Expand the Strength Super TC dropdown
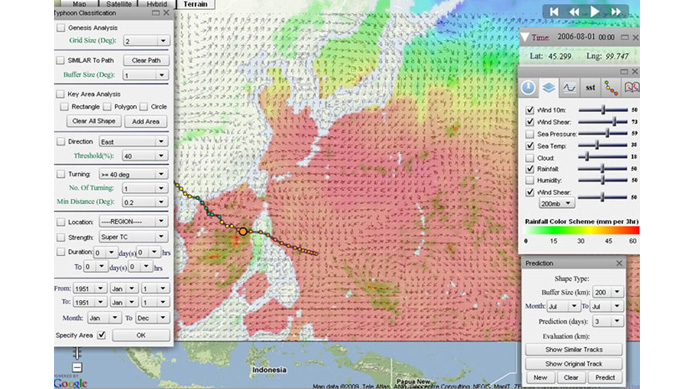The width and height of the screenshot is (700, 389). click(x=133, y=237)
